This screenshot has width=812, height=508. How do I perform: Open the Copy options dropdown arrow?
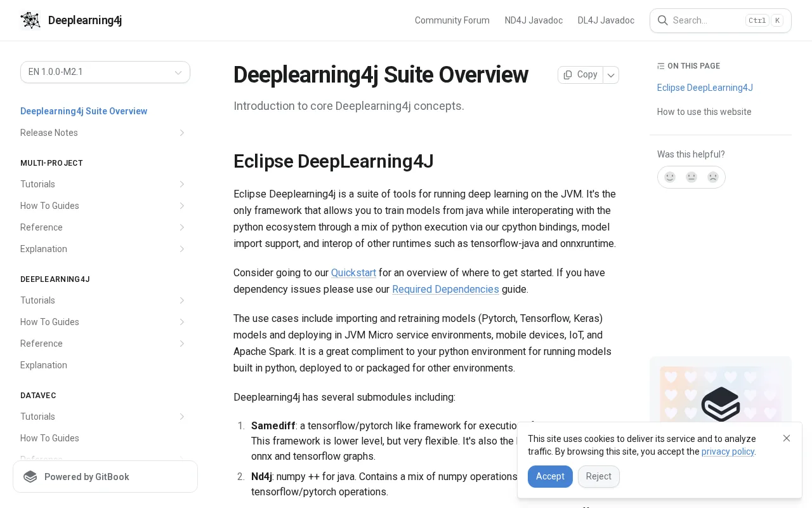[x=611, y=75]
